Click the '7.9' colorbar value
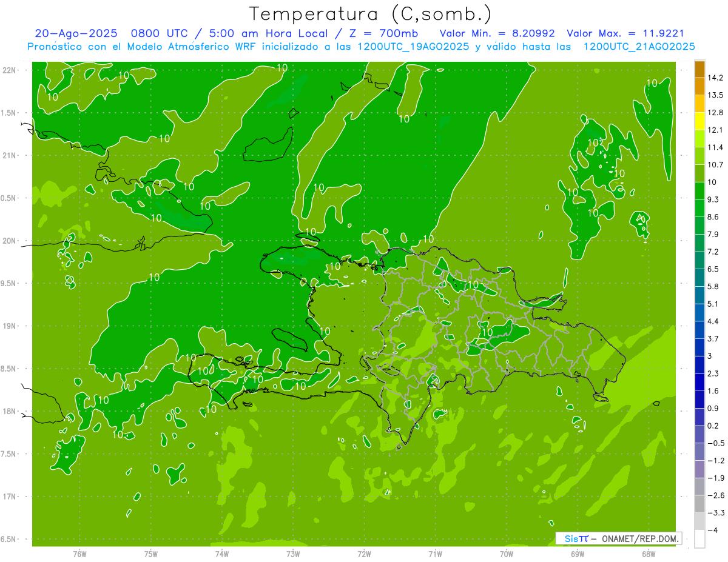 (713, 234)
